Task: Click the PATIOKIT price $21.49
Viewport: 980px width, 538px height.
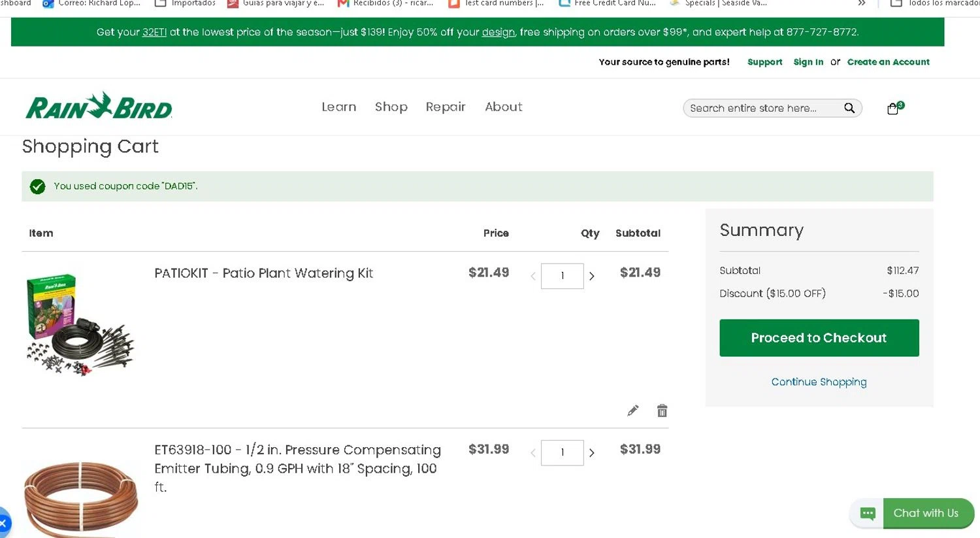Action: pyautogui.click(x=489, y=273)
